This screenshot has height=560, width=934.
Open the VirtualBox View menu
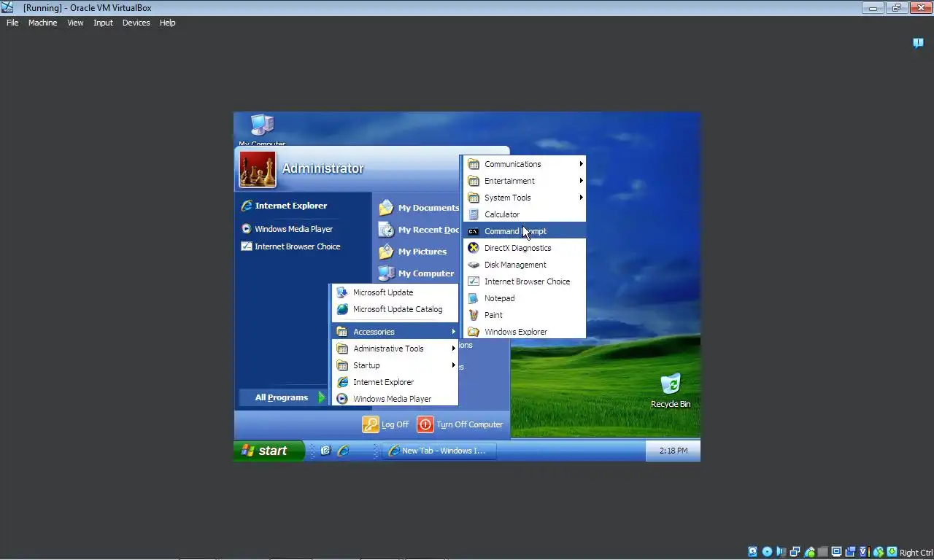coord(75,23)
